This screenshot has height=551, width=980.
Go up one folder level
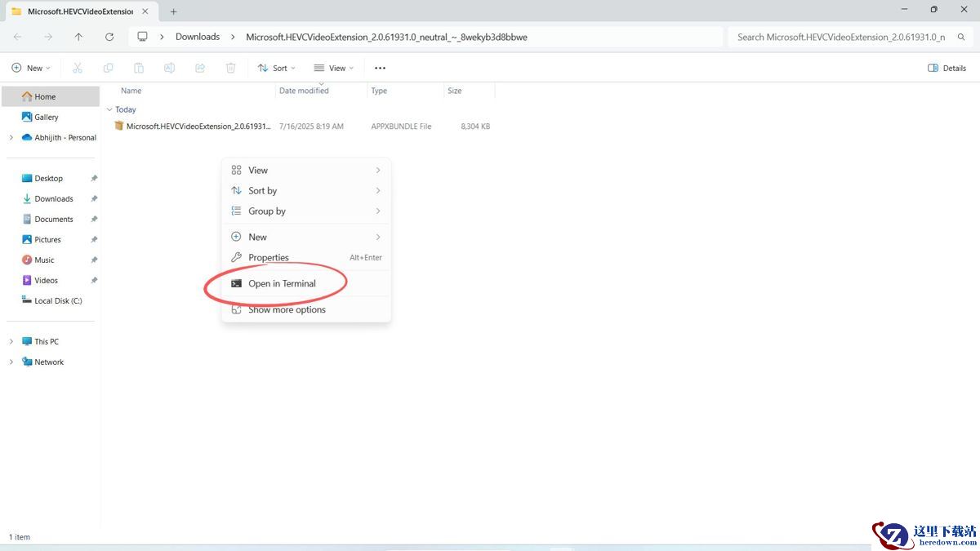click(78, 37)
